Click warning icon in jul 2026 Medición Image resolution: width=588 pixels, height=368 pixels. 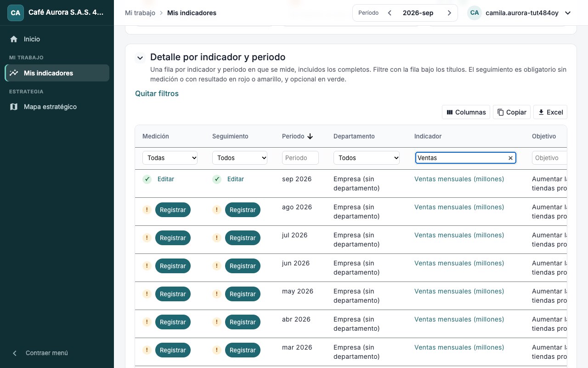point(147,238)
